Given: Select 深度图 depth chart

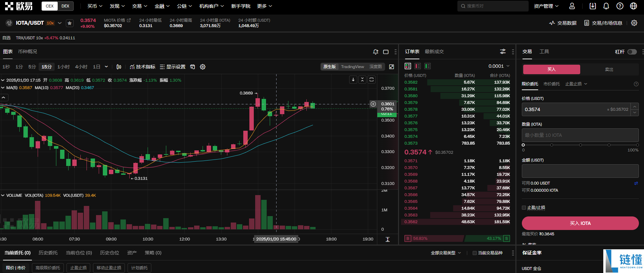Looking at the screenshot, I should pyautogui.click(x=376, y=67).
